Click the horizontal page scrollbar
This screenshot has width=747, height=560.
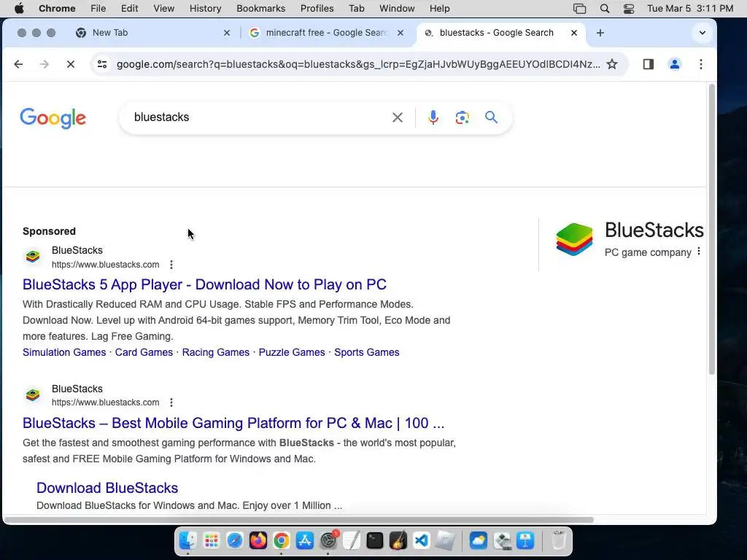[298, 519]
